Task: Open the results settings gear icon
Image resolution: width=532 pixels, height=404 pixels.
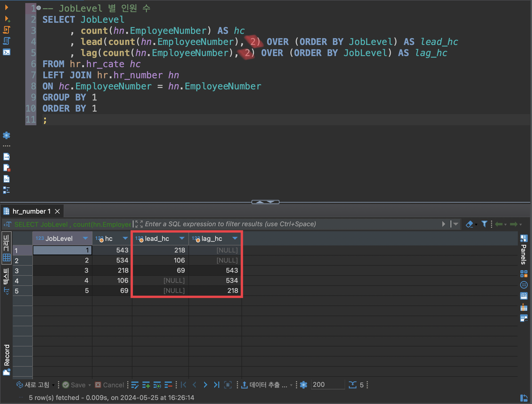Action: (x=303, y=385)
